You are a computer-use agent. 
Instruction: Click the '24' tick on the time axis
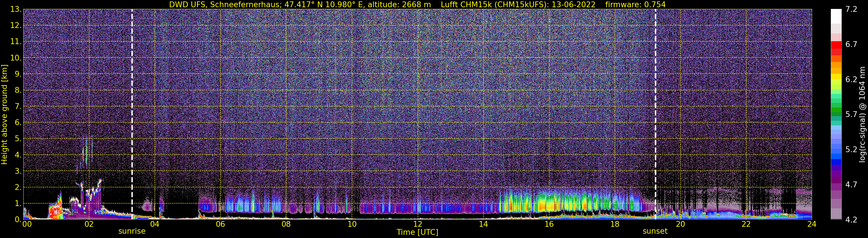pos(812,224)
